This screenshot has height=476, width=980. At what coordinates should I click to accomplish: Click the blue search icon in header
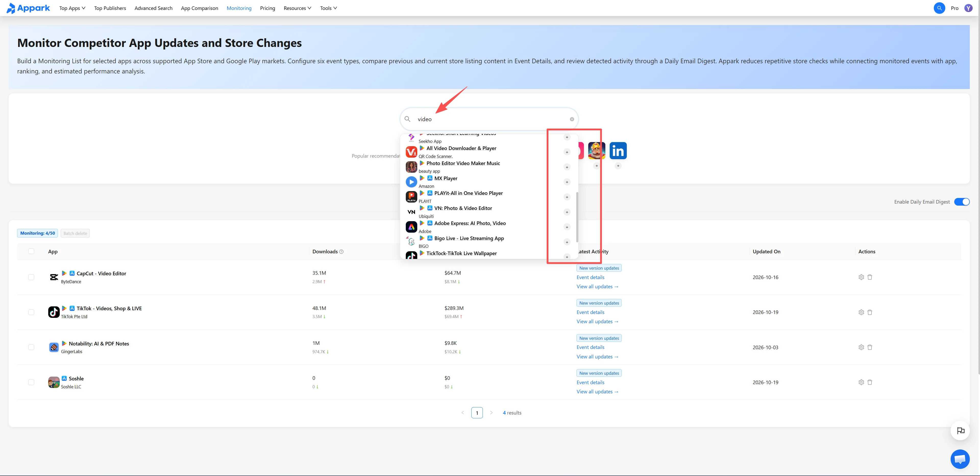(939, 8)
